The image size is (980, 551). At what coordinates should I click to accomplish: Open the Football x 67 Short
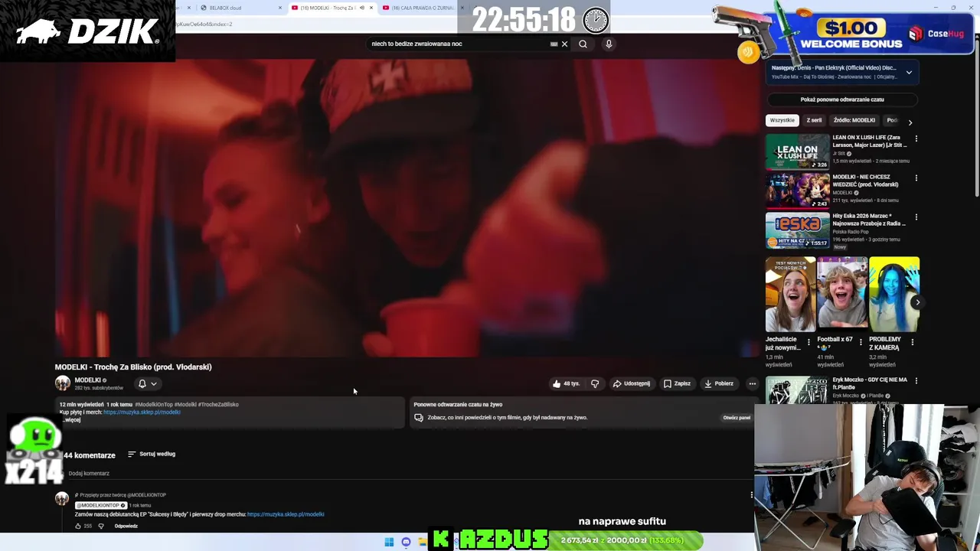coord(842,294)
